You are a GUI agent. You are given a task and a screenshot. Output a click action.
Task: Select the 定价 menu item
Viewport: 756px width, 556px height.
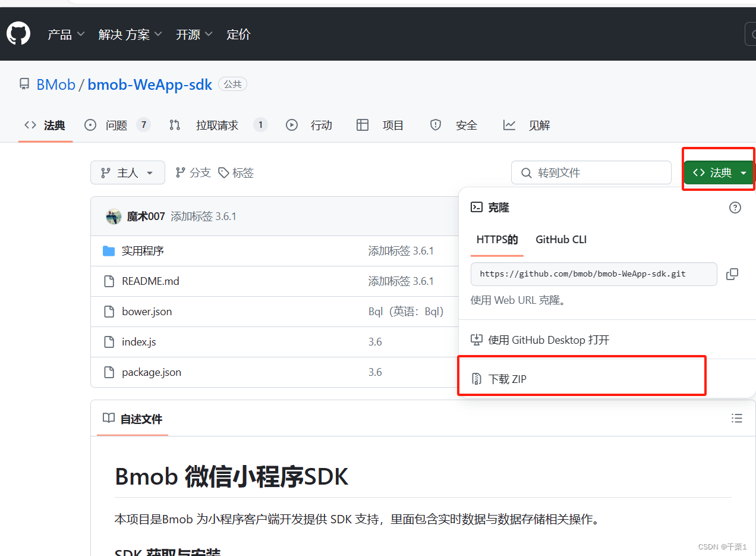click(238, 34)
